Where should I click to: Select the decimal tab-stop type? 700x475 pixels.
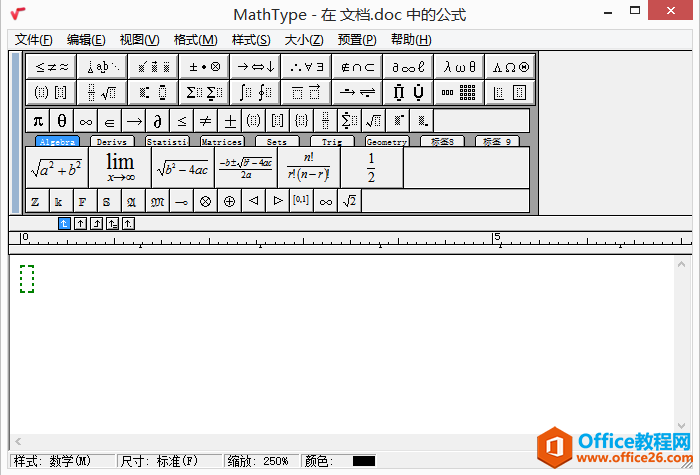128,223
